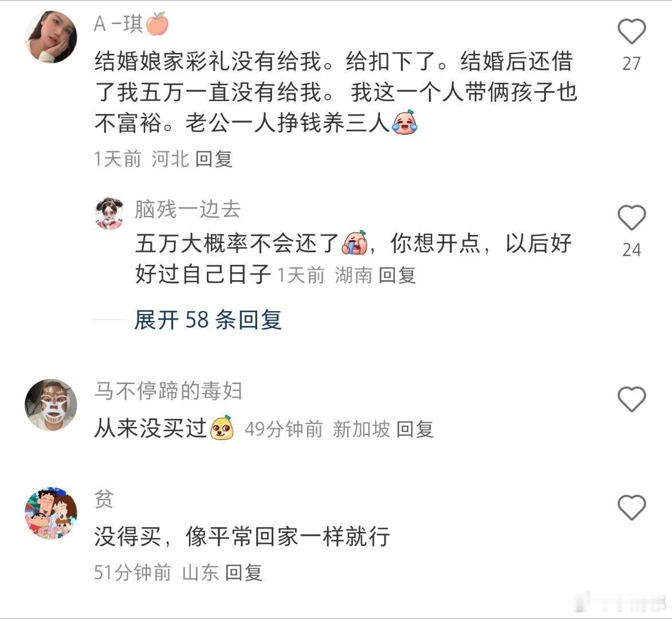The image size is (672, 619).
Task: Open the Crayon Shin-chan avatar of 贫
Action: click(51, 513)
